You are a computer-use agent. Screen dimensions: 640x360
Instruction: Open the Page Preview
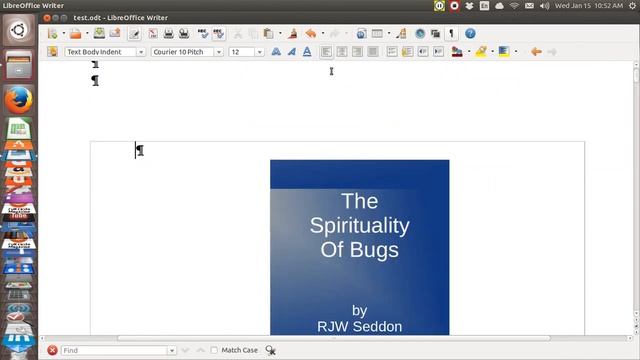(x=184, y=33)
